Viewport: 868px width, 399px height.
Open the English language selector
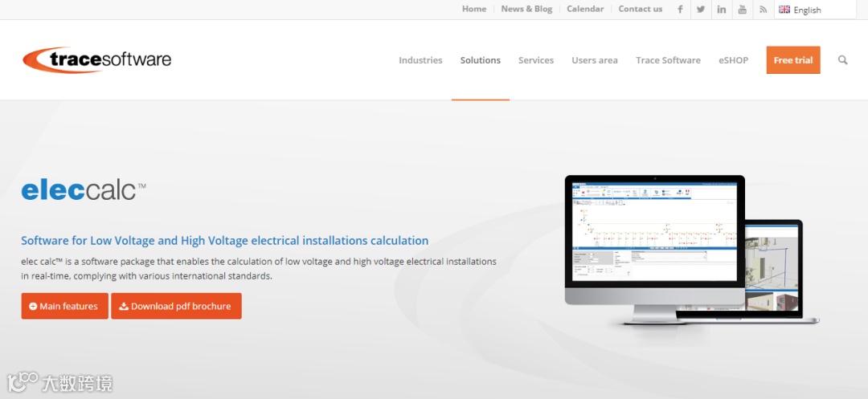pyautogui.click(x=816, y=10)
